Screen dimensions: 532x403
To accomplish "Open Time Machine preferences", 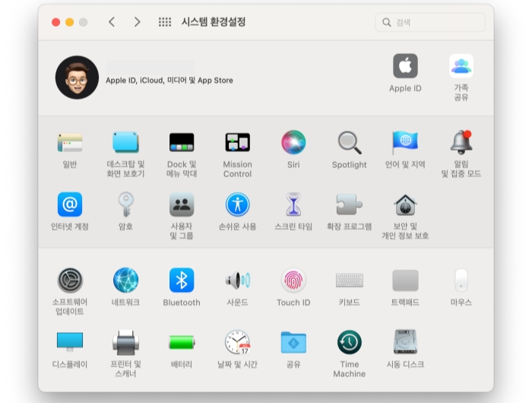I will tap(350, 342).
